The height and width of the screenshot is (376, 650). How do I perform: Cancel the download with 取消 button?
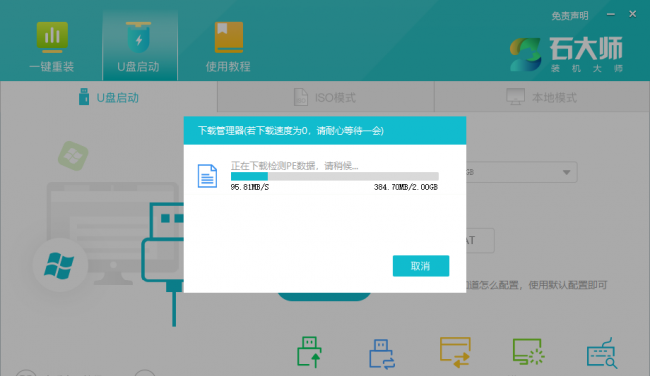click(421, 266)
